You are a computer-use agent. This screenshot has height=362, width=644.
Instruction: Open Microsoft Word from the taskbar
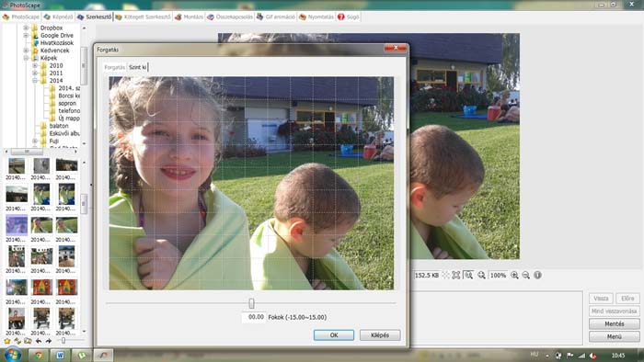tap(60, 355)
